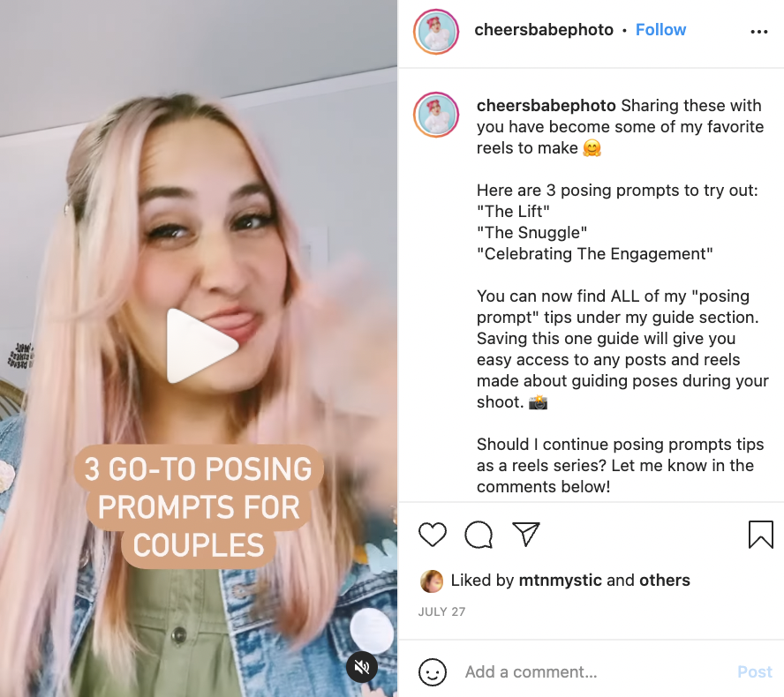This screenshot has height=697, width=784.
Task: Click the posing prompts video title overlay
Action: pos(199,506)
